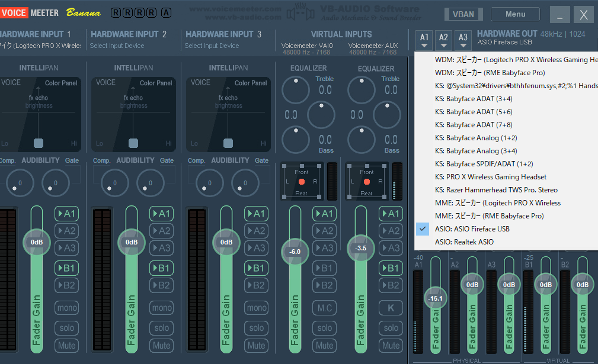The image size is (598, 364).
Task: Mute the Voicemeeter VAIO strip
Action: (x=325, y=345)
